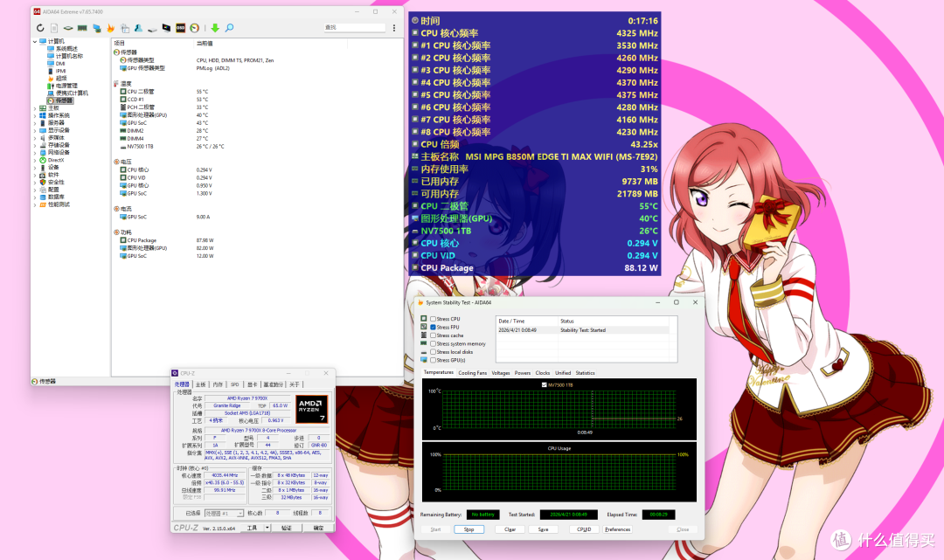Click the 查找 search field
The height and width of the screenshot is (560, 944).
tap(355, 28)
